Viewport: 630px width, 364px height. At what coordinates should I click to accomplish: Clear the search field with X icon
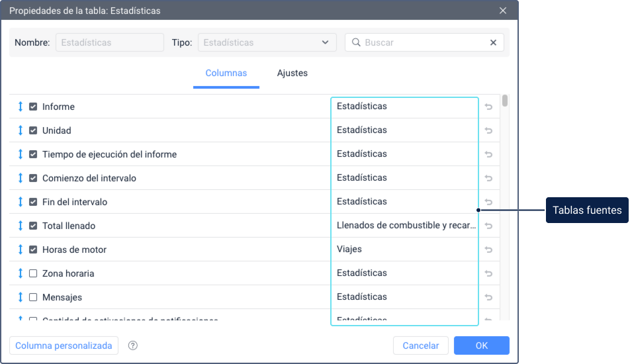coord(493,42)
